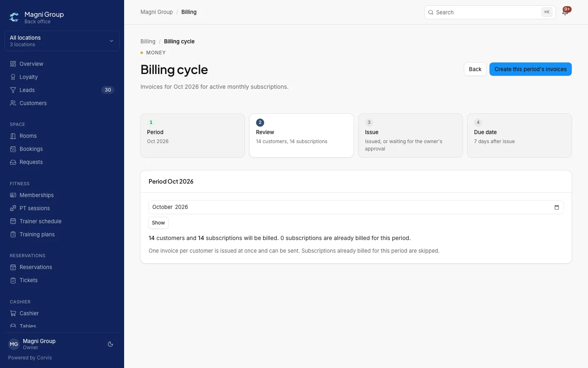588x368 pixels.
Task: Open notifications bell with 9+ badge
Action: tap(565, 12)
